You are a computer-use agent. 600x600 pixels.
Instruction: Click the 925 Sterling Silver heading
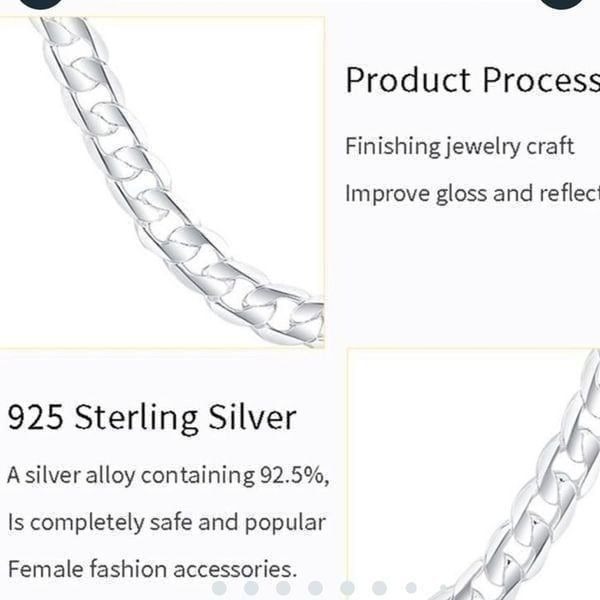152,418
